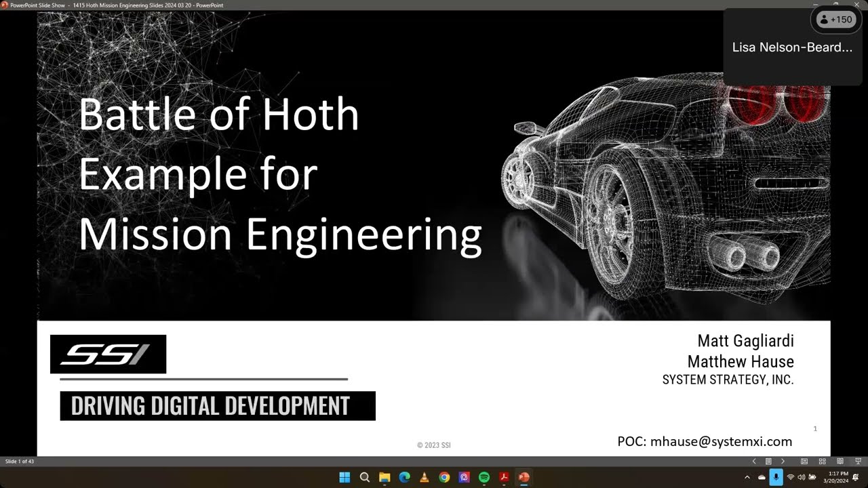Click the PowerPoint Slide Show window title
The width and height of the screenshot is (868, 488).
click(x=117, y=5)
